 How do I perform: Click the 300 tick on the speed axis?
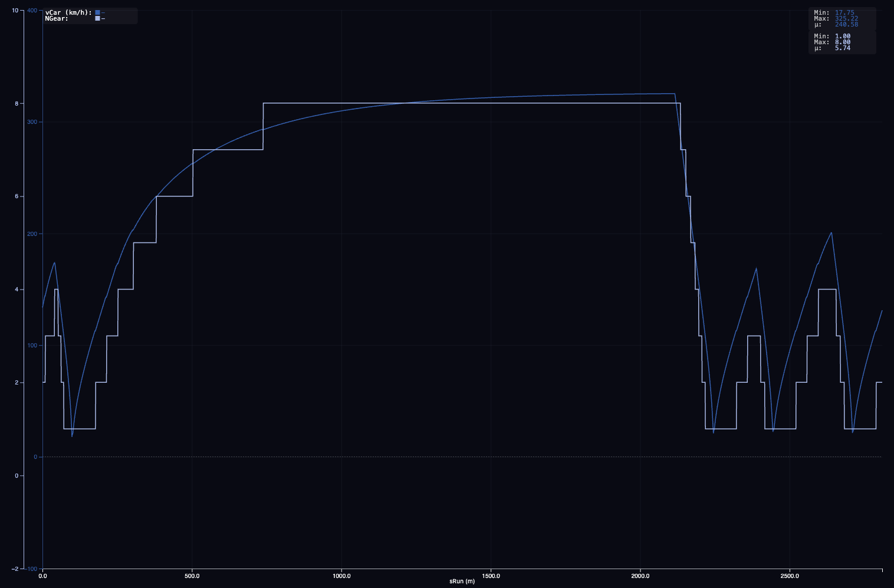click(x=32, y=122)
